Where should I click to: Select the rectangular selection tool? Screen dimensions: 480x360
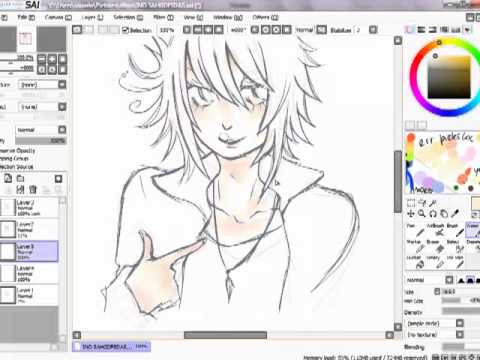(x=411, y=203)
